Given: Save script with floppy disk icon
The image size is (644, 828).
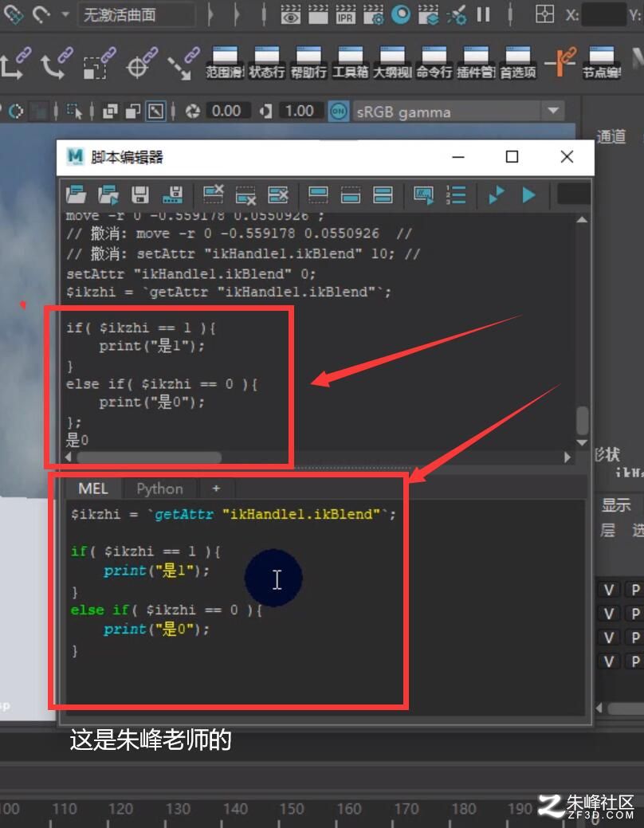Looking at the screenshot, I should [x=140, y=195].
